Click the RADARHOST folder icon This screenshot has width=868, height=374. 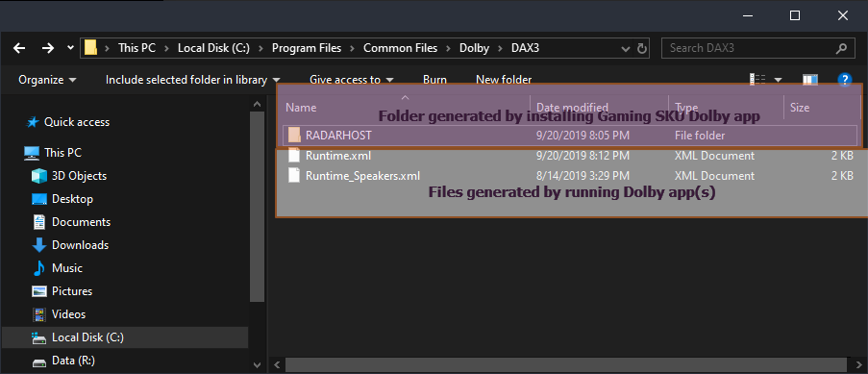click(x=294, y=135)
